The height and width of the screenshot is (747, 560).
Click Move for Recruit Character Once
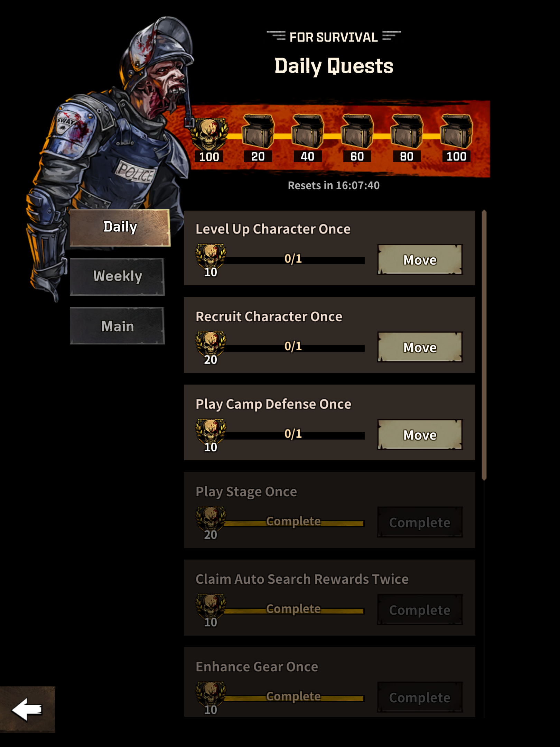click(x=420, y=347)
